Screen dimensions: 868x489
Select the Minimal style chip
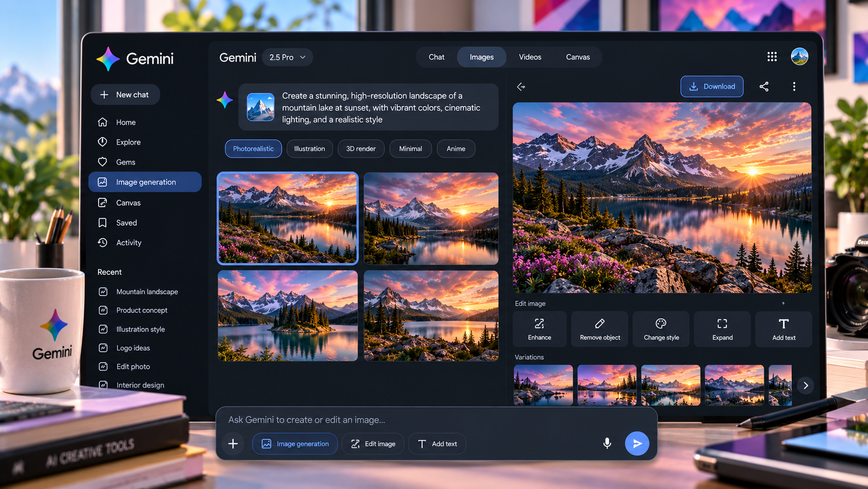point(410,149)
